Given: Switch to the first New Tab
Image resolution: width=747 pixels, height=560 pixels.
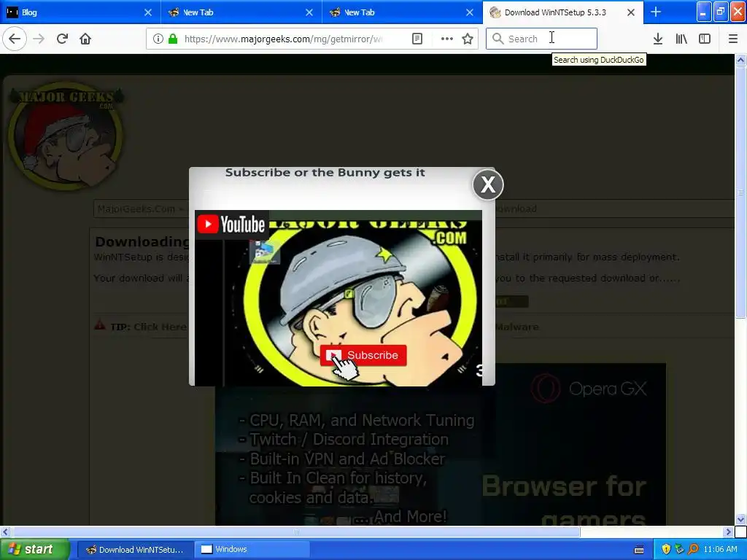Looking at the screenshot, I should (x=241, y=12).
